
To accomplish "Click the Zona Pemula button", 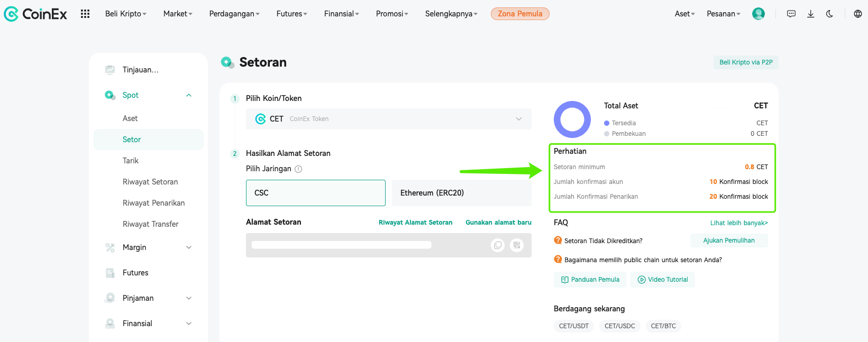I will [x=520, y=14].
